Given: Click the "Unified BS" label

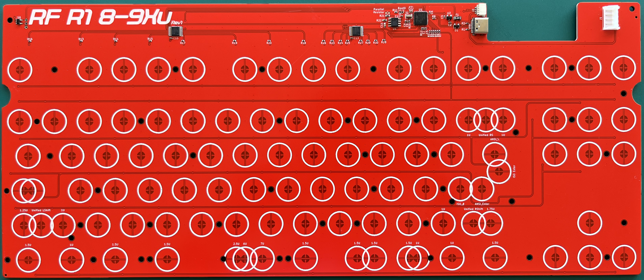Looking at the screenshot, I should tap(486, 135).
